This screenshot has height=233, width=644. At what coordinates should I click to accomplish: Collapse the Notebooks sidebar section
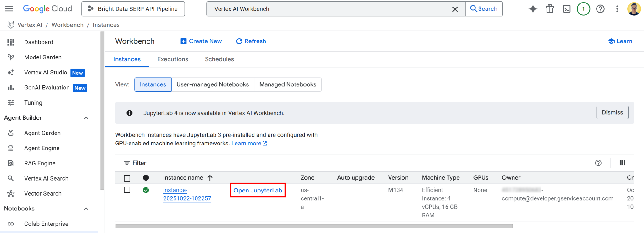click(86, 209)
